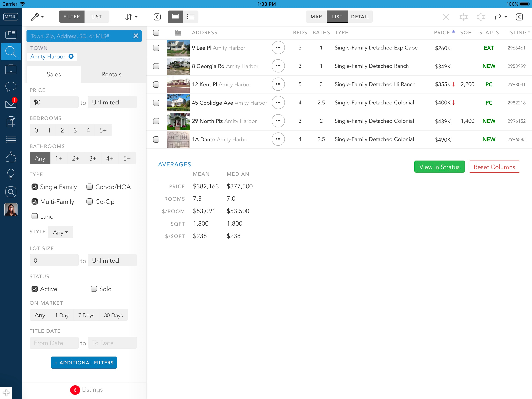Viewport: 532px width, 399px height.
Task: Switch to the MAP view tab
Action: point(316,17)
